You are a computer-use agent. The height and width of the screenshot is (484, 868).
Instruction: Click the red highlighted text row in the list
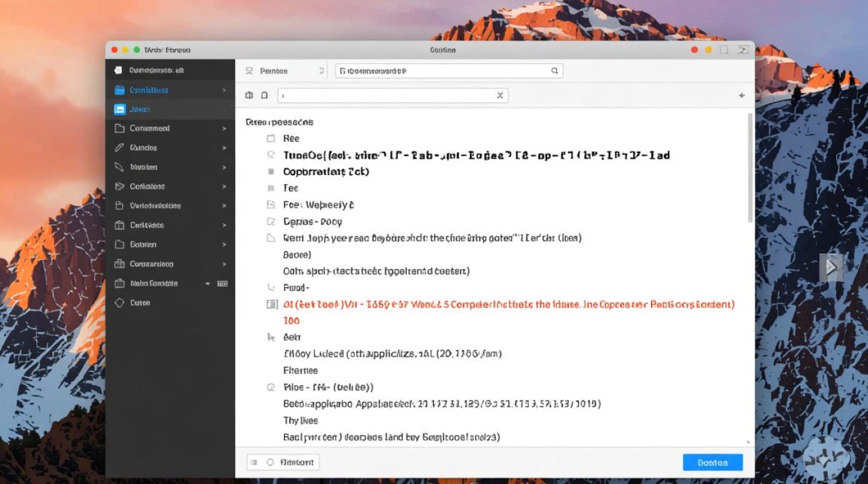(x=508, y=304)
